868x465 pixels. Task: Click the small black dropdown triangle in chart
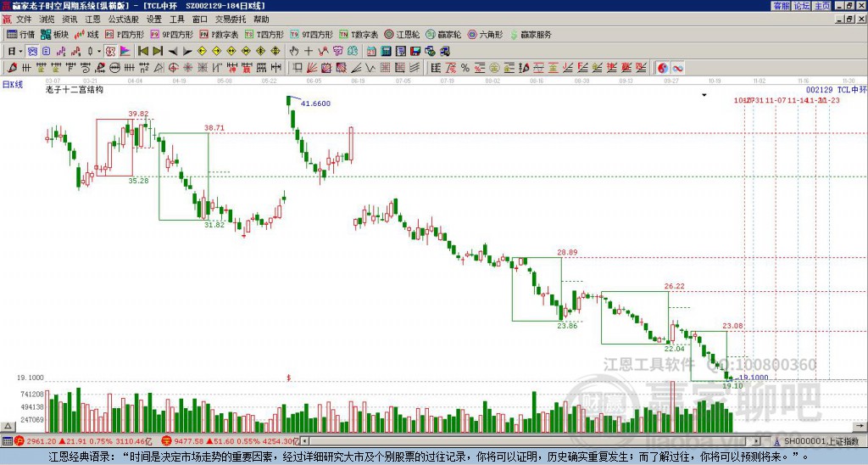click(704, 95)
